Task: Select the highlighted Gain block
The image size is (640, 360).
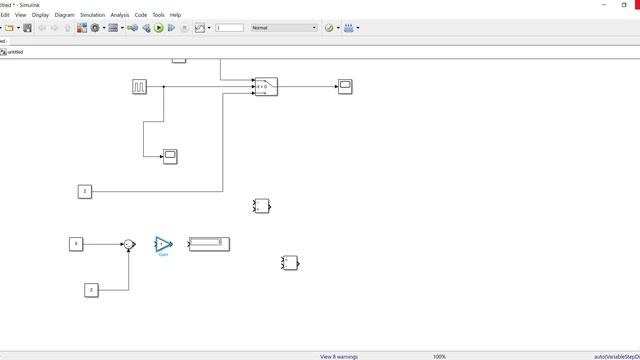Action: click(x=163, y=244)
